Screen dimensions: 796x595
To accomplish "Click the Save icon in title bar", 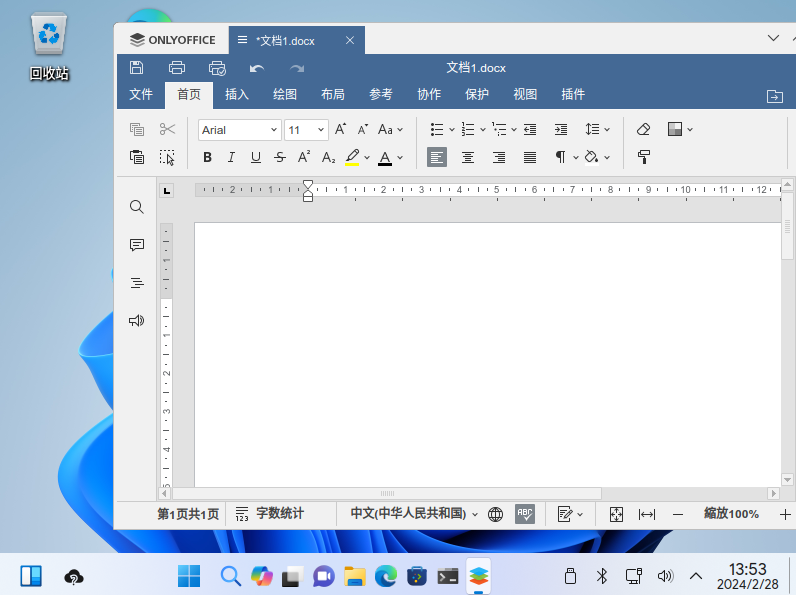I will pyautogui.click(x=137, y=68).
